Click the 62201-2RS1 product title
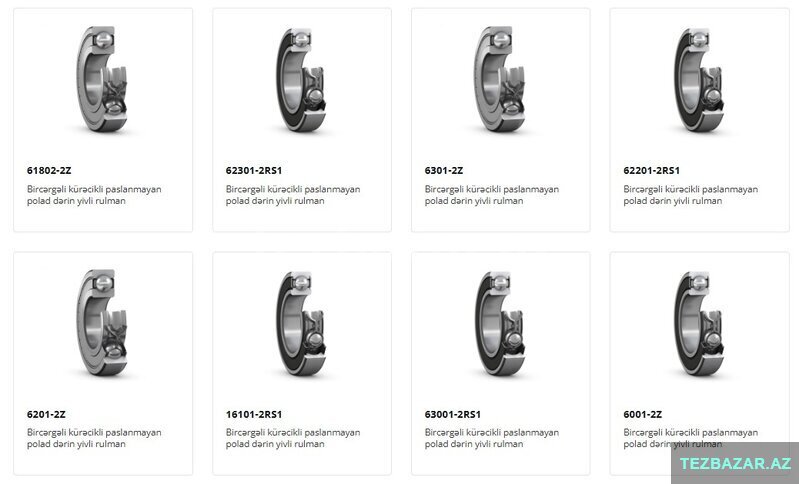The width and height of the screenshot is (799, 484). 651,170
